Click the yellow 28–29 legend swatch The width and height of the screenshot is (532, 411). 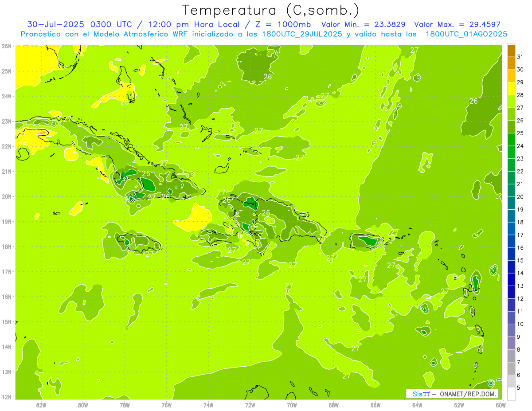click(x=511, y=89)
